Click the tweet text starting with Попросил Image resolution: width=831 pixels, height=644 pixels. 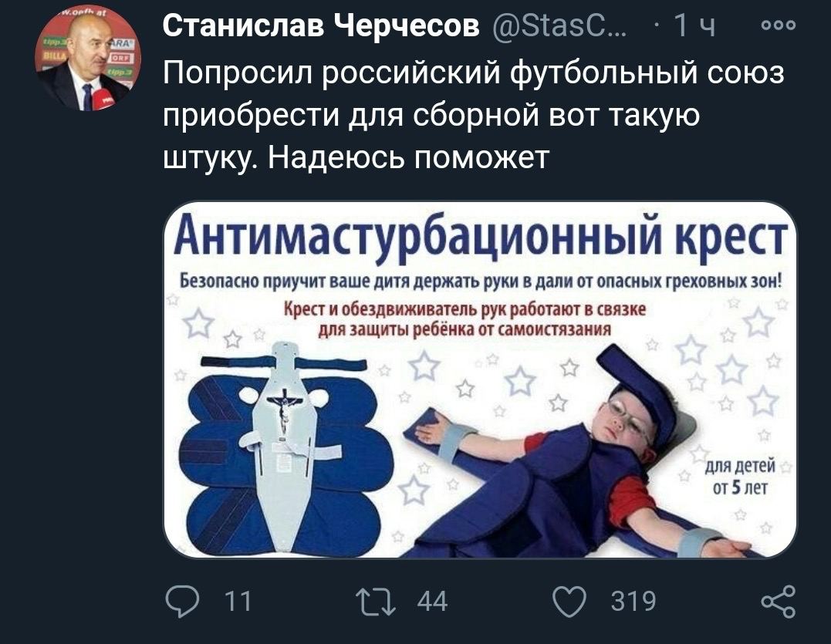473,115
